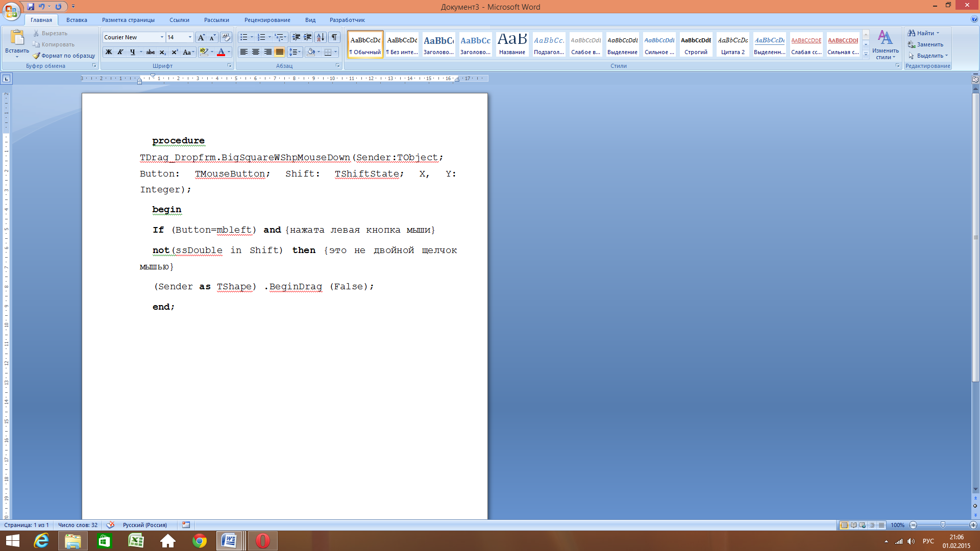Enable center text alignment
The width and height of the screenshot is (980, 551).
tap(256, 52)
